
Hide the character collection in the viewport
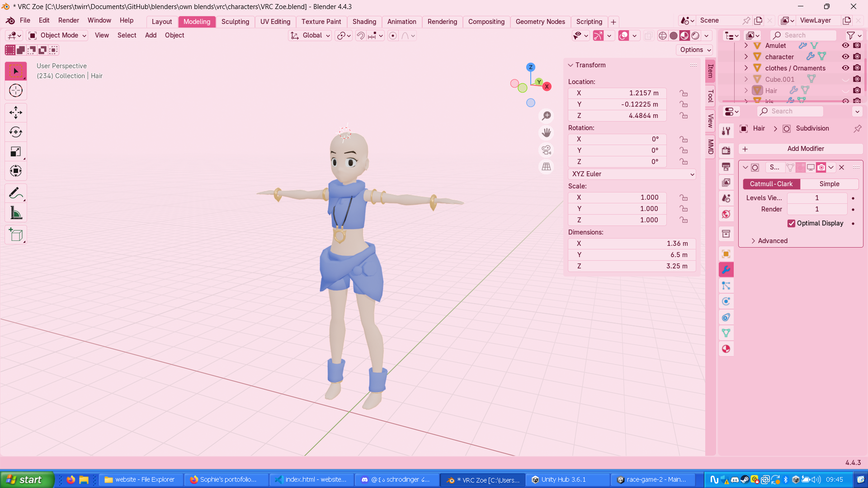tap(845, 56)
